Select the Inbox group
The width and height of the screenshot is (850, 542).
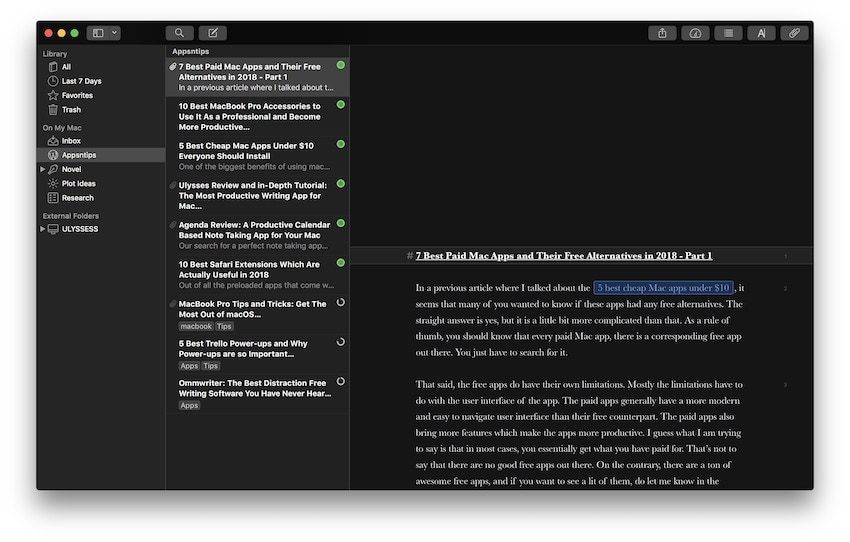[x=70, y=141]
